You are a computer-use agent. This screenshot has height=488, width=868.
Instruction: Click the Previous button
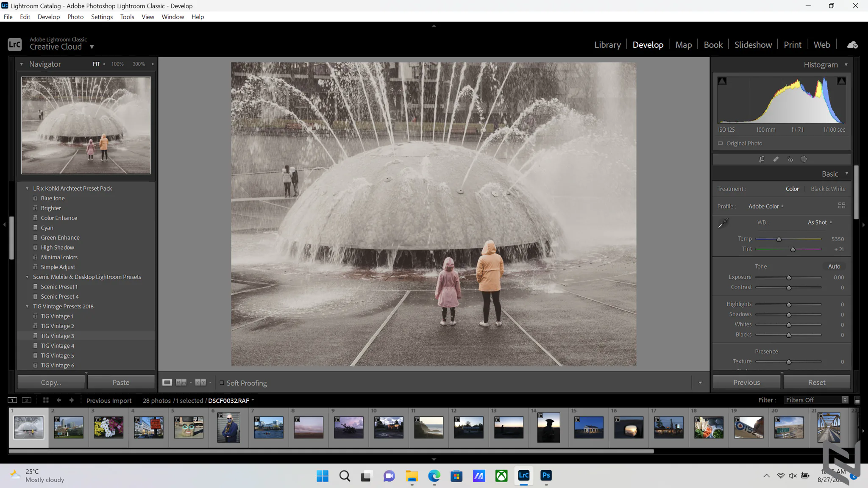[x=746, y=382]
